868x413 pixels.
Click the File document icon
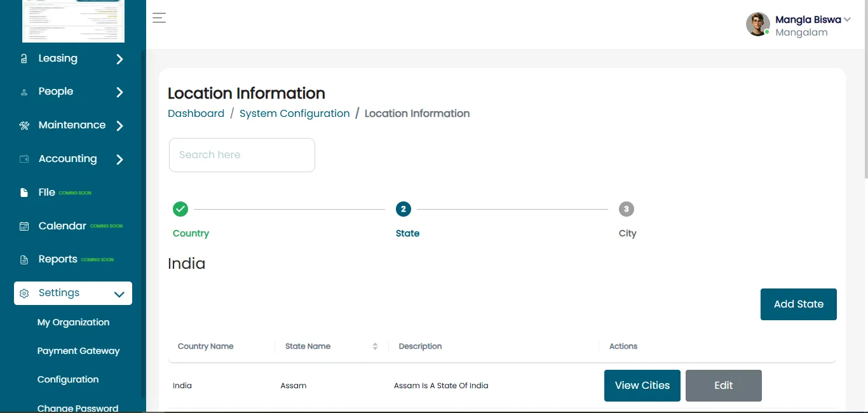24,193
